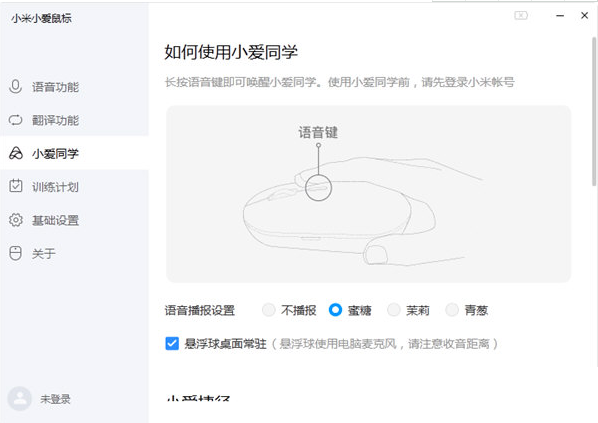Click 未登录 to sign in

pyautogui.click(x=55, y=399)
